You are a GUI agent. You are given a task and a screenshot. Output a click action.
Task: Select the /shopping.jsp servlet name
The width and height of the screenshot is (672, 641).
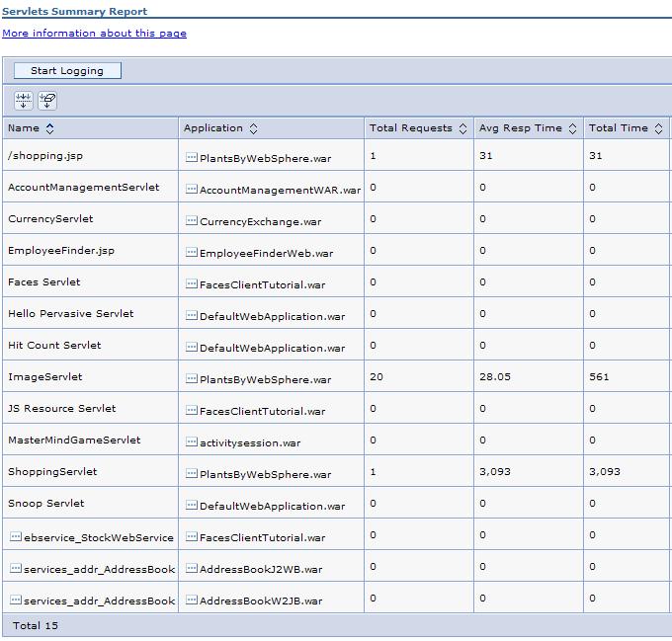coord(45,155)
